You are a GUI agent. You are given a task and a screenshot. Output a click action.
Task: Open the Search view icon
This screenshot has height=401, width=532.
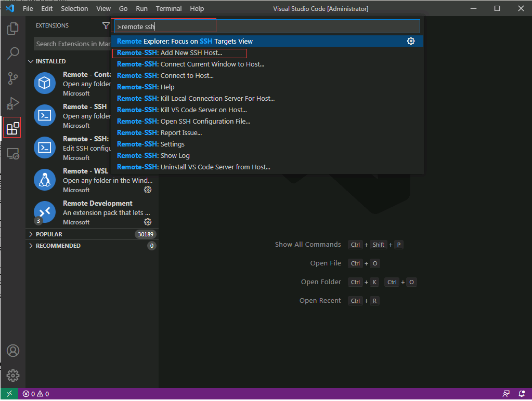[x=13, y=53]
